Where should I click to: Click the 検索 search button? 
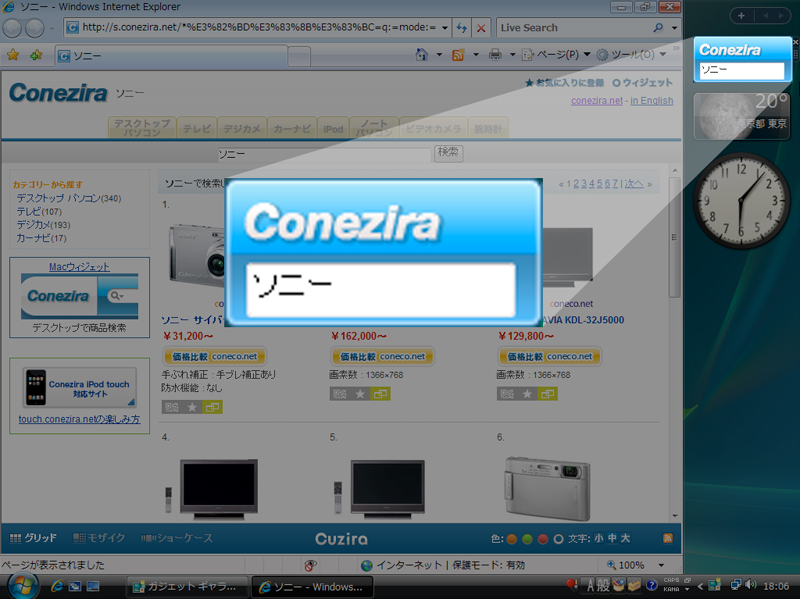pyautogui.click(x=448, y=153)
